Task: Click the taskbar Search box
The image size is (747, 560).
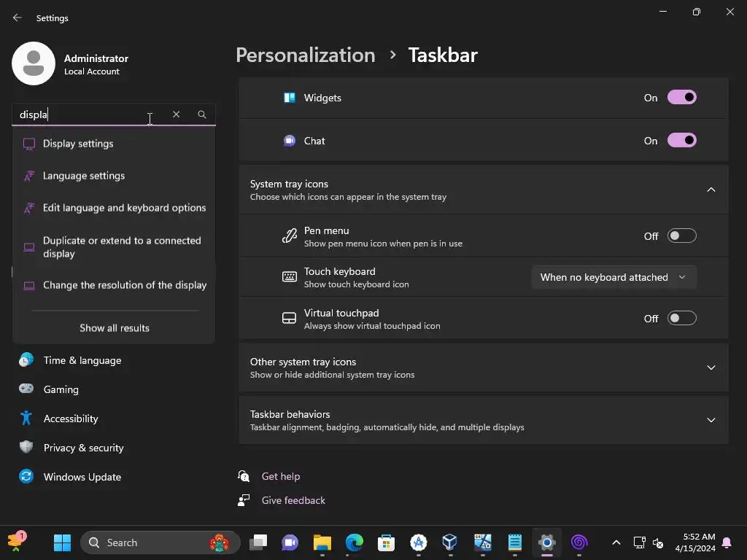Action: pos(160,542)
